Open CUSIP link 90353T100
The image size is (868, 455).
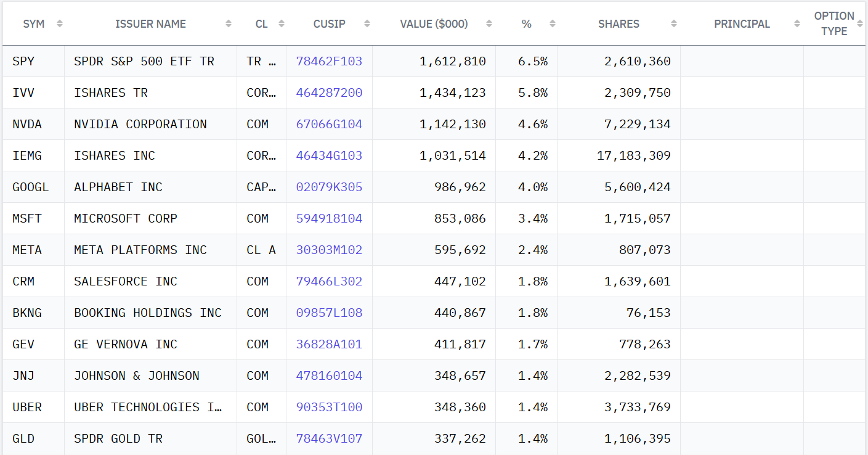(x=329, y=407)
